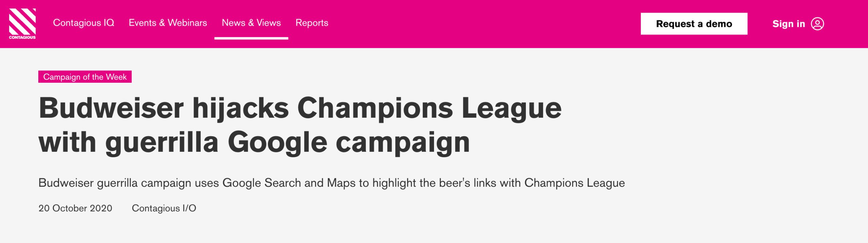Click the word Budweiser starting the subtitle
This screenshot has height=243, width=868.
tap(66, 183)
